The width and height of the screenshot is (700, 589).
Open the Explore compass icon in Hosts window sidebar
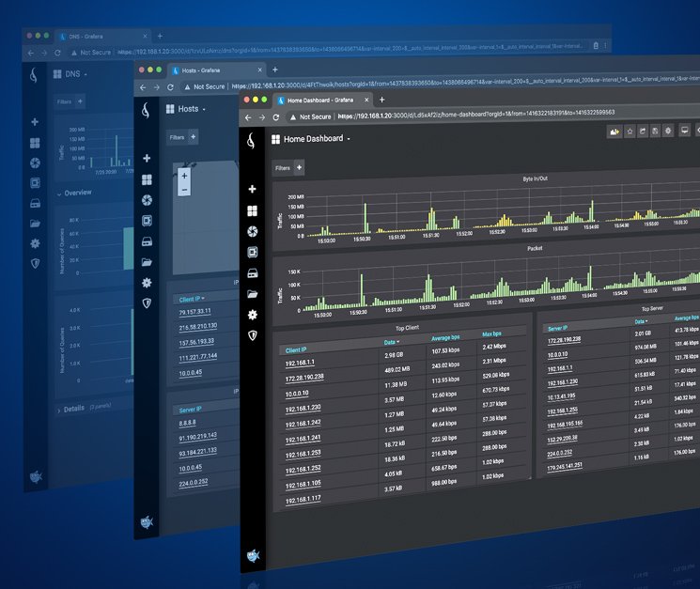click(x=147, y=200)
